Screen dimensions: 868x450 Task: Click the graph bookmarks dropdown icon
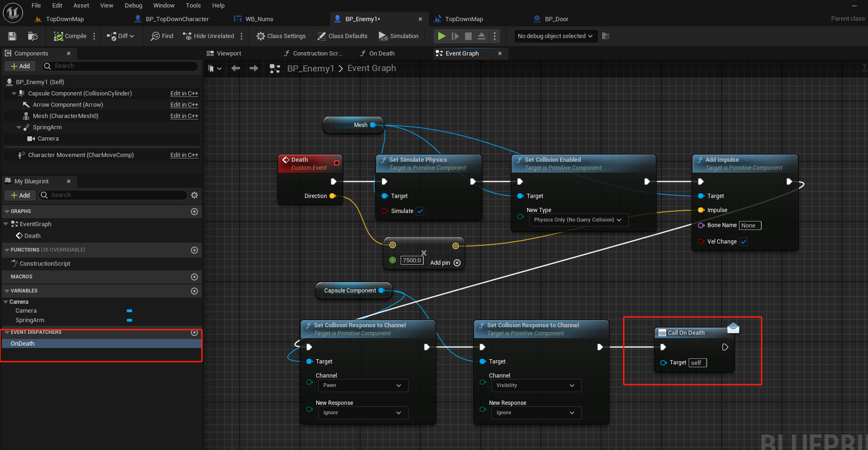click(x=215, y=69)
